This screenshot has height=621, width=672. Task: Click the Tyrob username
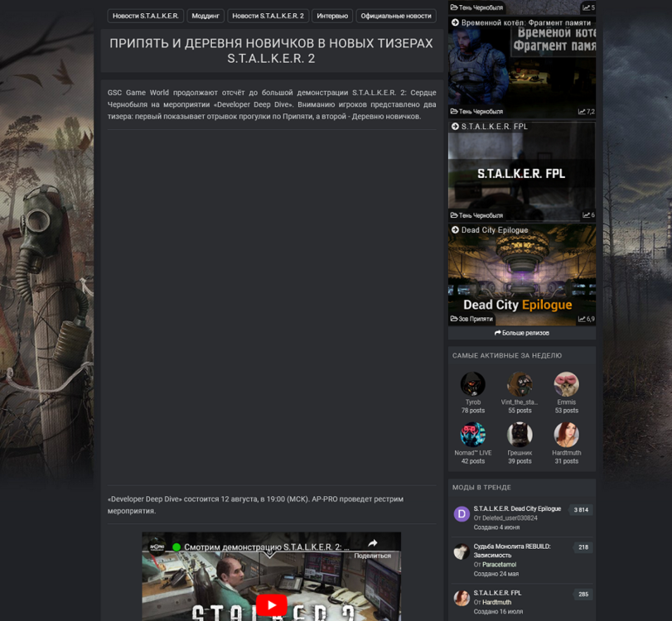(x=472, y=402)
